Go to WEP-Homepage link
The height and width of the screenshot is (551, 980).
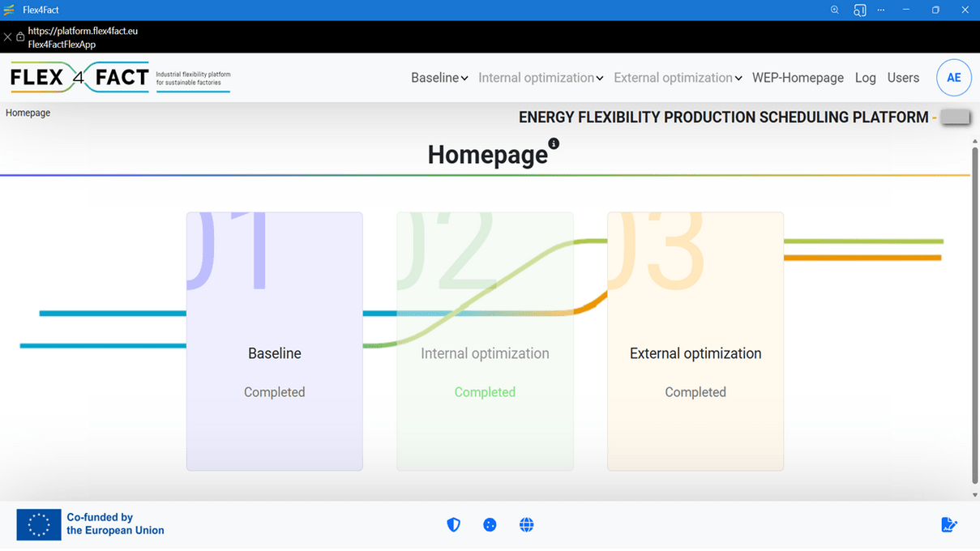[798, 78]
